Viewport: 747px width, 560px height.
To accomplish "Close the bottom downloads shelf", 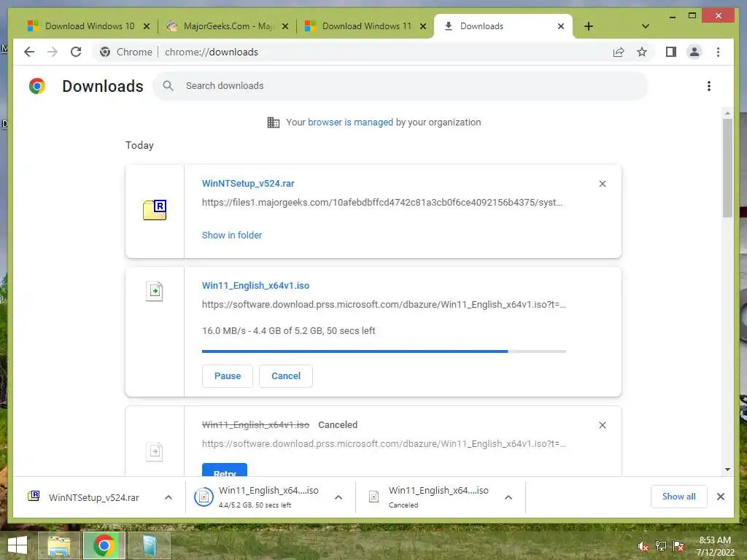I will click(x=720, y=497).
